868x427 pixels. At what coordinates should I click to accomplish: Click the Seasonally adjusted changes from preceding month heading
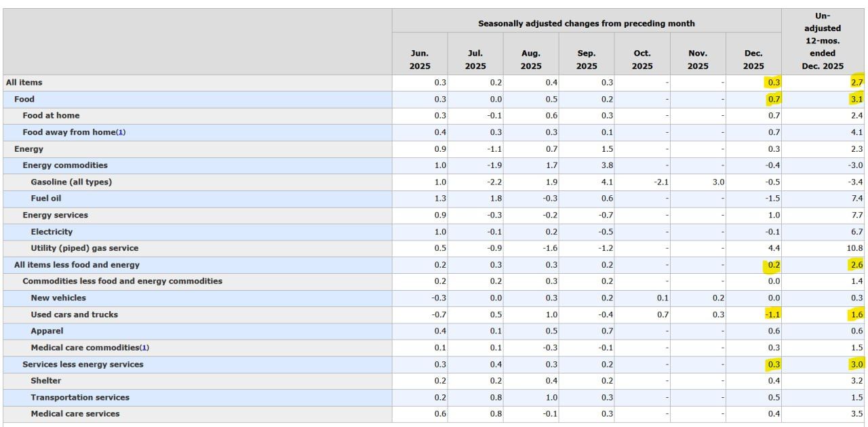point(586,24)
